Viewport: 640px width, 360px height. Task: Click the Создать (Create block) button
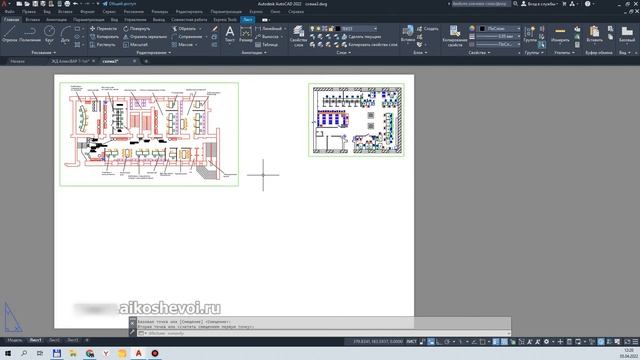tap(428, 29)
